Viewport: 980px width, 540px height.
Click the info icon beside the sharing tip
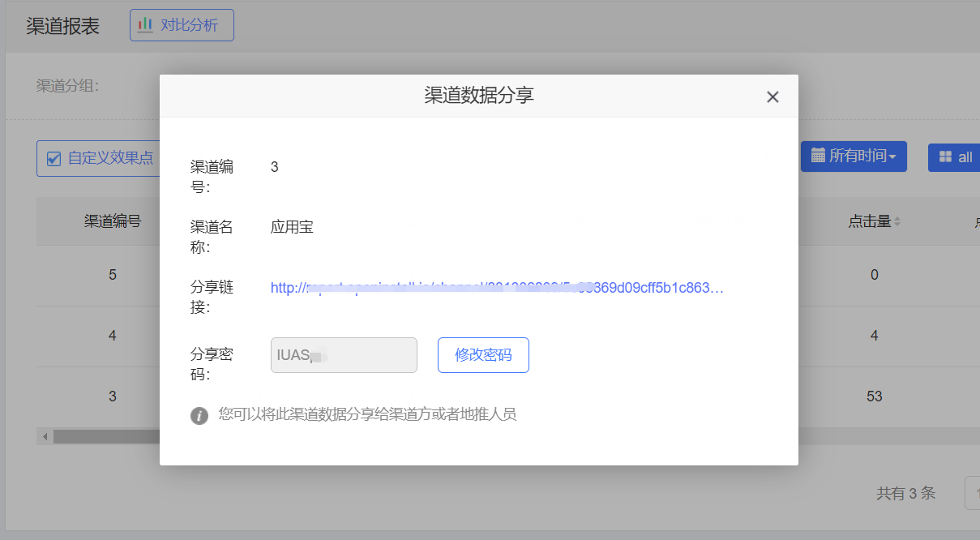(x=199, y=415)
